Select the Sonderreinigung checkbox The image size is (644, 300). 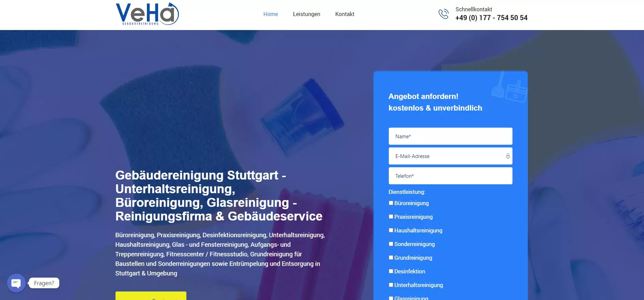(391, 244)
